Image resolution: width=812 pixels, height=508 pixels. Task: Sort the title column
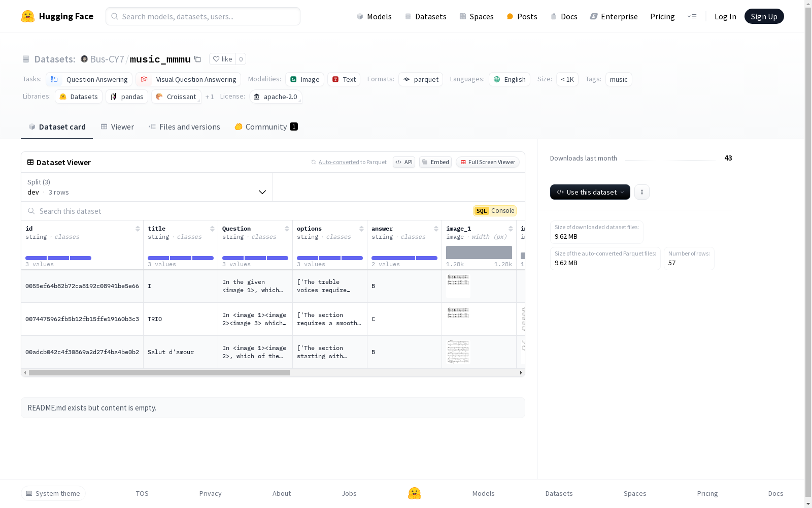pos(212,229)
